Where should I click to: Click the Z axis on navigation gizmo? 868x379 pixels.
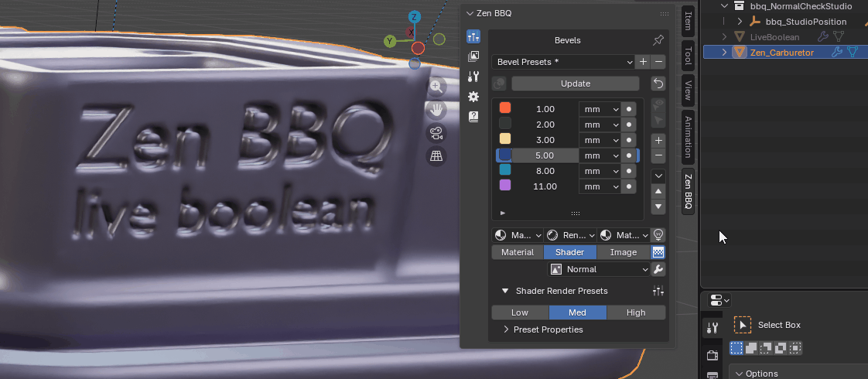click(414, 16)
